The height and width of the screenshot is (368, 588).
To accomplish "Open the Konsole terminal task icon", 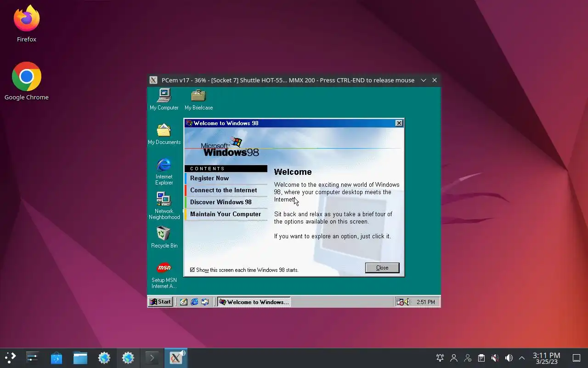I will point(152,357).
